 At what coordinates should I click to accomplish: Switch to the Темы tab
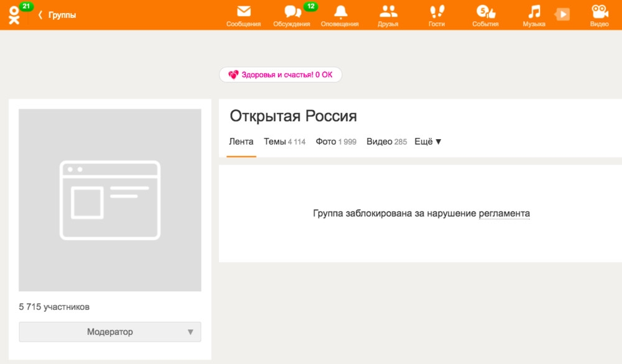pyautogui.click(x=276, y=141)
